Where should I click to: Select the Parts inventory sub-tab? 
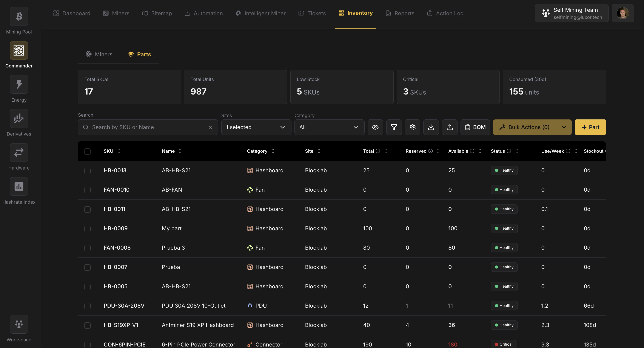tap(140, 54)
